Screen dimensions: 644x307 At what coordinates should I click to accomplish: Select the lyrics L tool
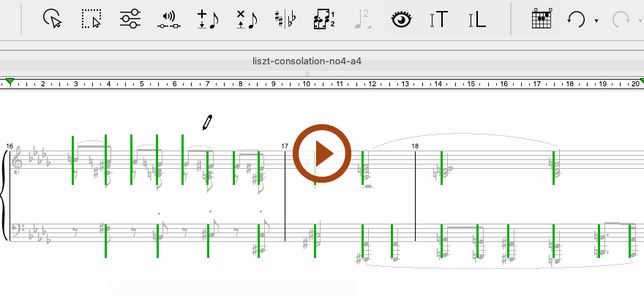tap(476, 20)
